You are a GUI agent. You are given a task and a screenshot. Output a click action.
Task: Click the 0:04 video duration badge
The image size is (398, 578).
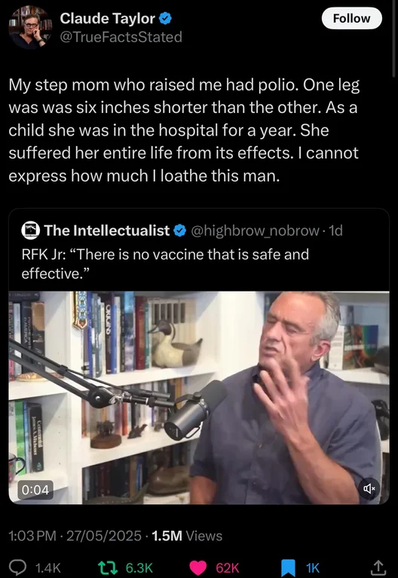(x=35, y=490)
